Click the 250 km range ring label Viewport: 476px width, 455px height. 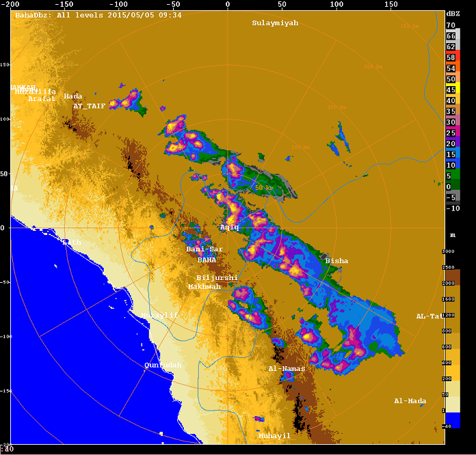(x=410, y=26)
